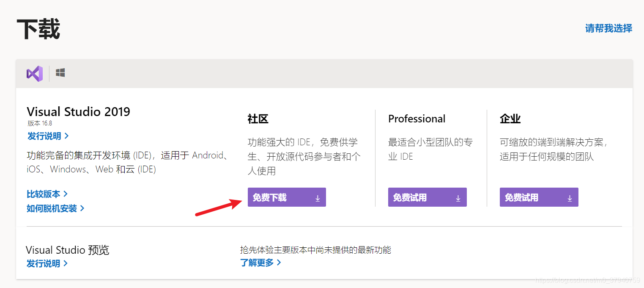Click the 企业 edition heading
Screen dimensions: 644x288
click(x=510, y=119)
